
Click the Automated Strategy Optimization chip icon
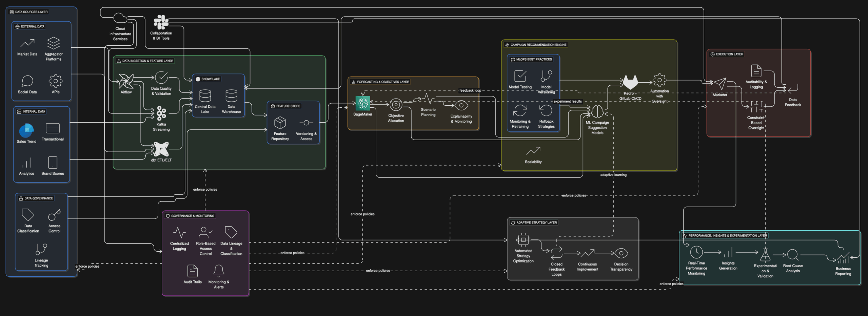[x=523, y=240]
